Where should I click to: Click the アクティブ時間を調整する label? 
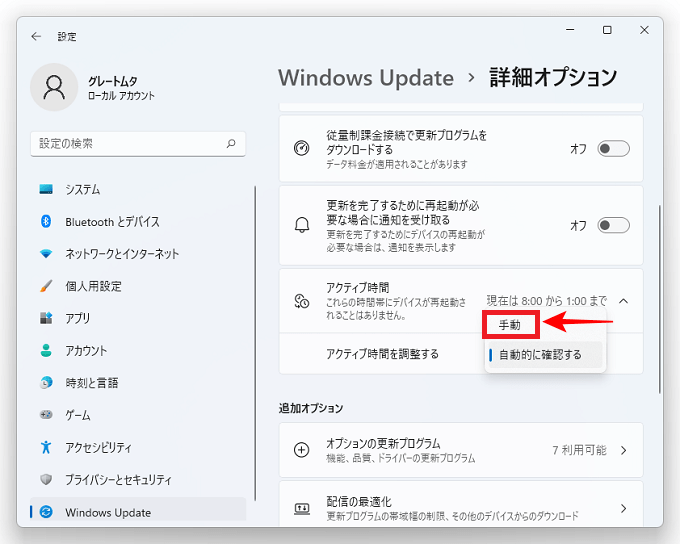(382, 354)
